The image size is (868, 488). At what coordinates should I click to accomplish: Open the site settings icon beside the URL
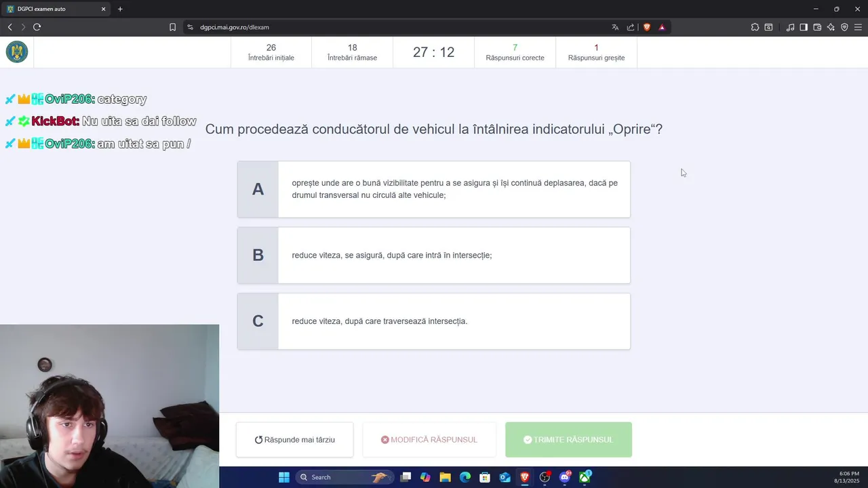click(191, 27)
